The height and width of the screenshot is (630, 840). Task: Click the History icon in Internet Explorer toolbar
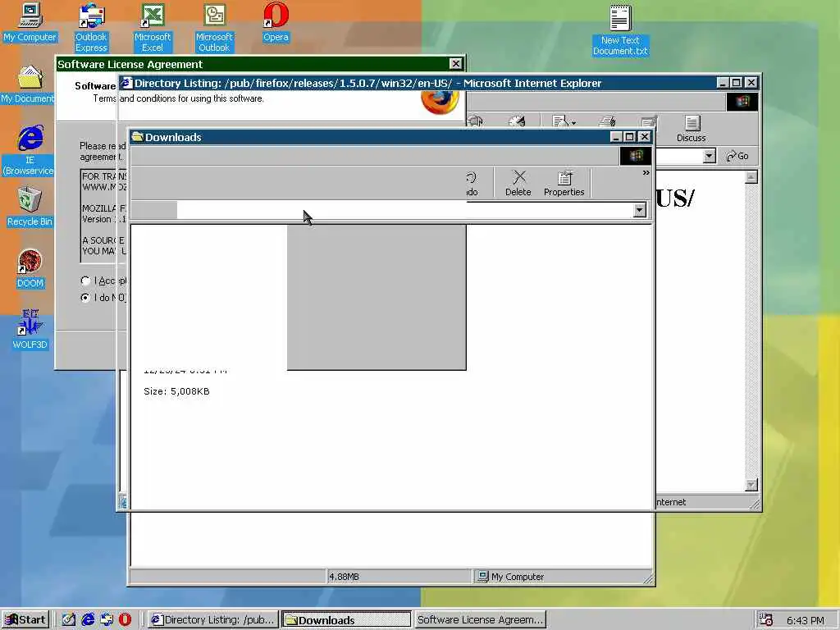(517, 121)
